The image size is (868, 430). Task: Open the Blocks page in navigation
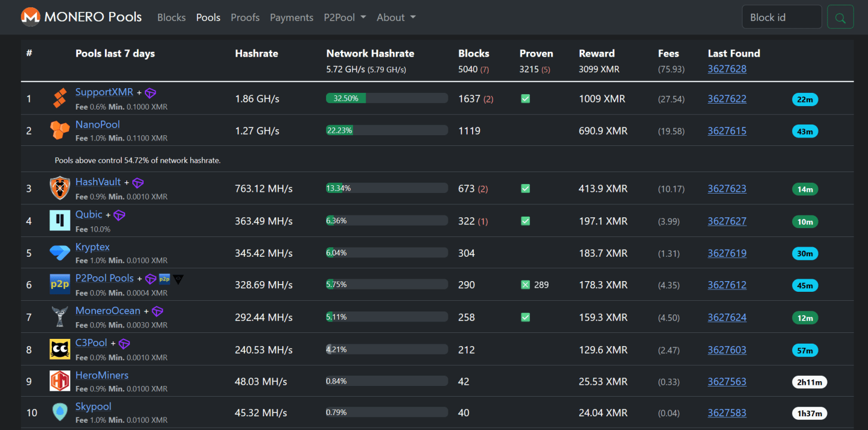(x=172, y=17)
